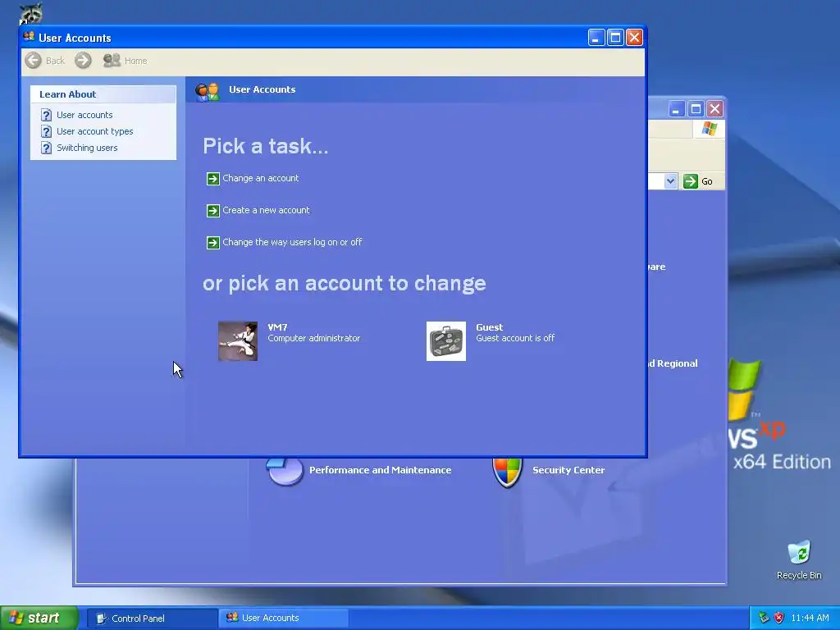Maximize the Control Panel window behind
Viewport: 840px width, 630px height.
click(696, 109)
